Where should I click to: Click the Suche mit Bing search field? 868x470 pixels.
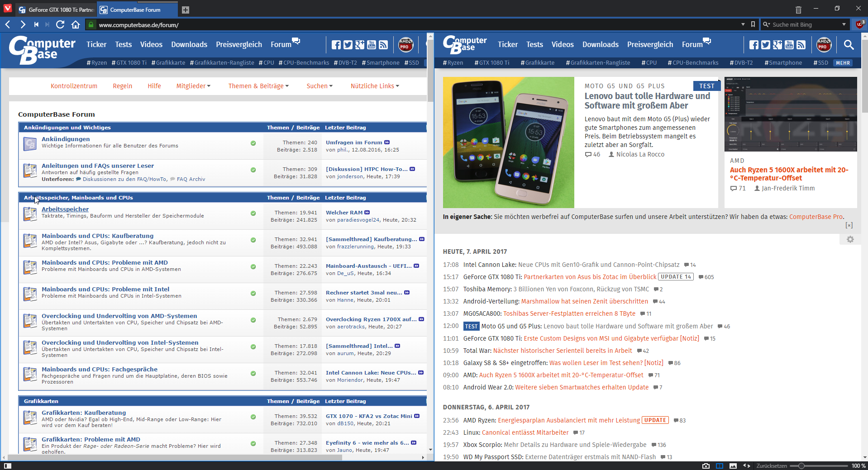point(805,24)
